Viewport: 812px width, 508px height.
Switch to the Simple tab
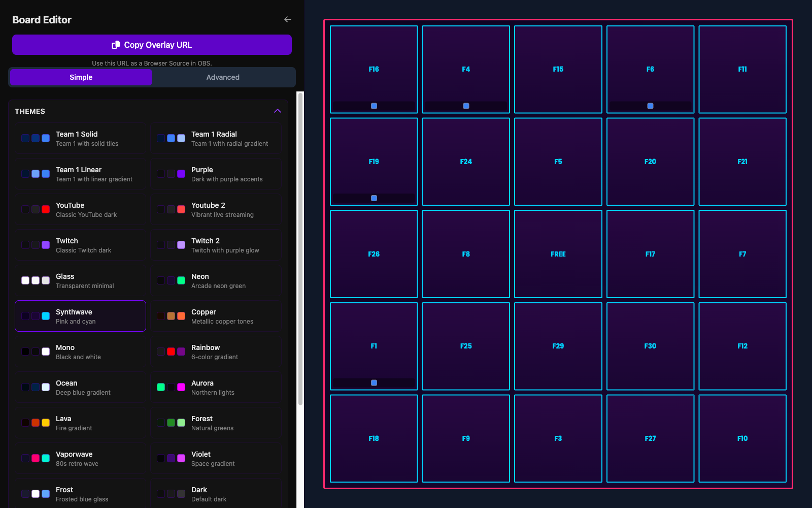(80, 77)
